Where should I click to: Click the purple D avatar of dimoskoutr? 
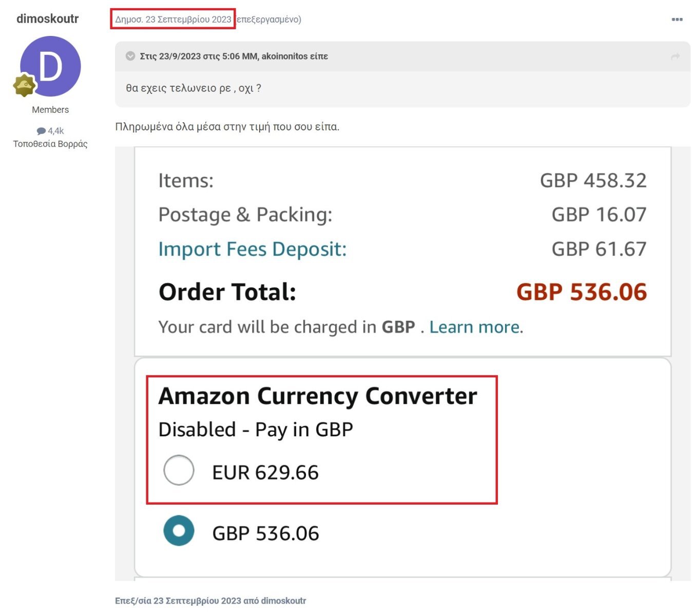click(x=50, y=66)
